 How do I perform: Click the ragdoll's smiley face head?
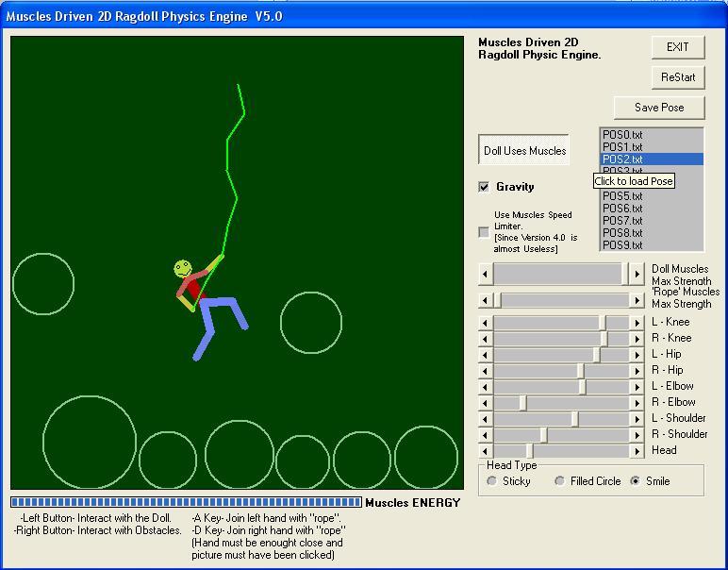[183, 269]
